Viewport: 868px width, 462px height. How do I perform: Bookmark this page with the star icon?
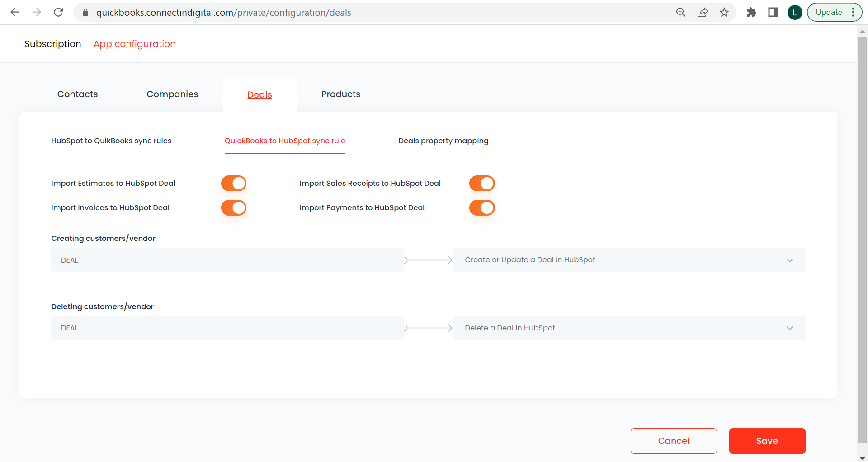[x=724, y=12]
